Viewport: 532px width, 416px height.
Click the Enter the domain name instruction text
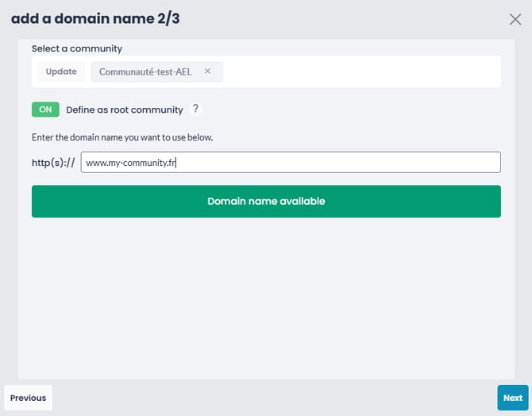click(x=122, y=137)
